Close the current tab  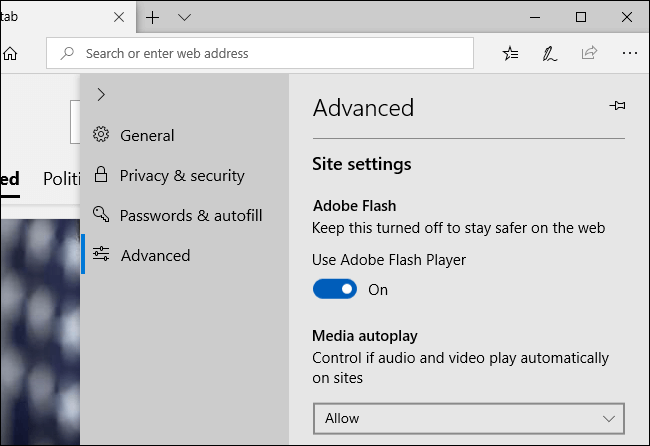point(119,17)
